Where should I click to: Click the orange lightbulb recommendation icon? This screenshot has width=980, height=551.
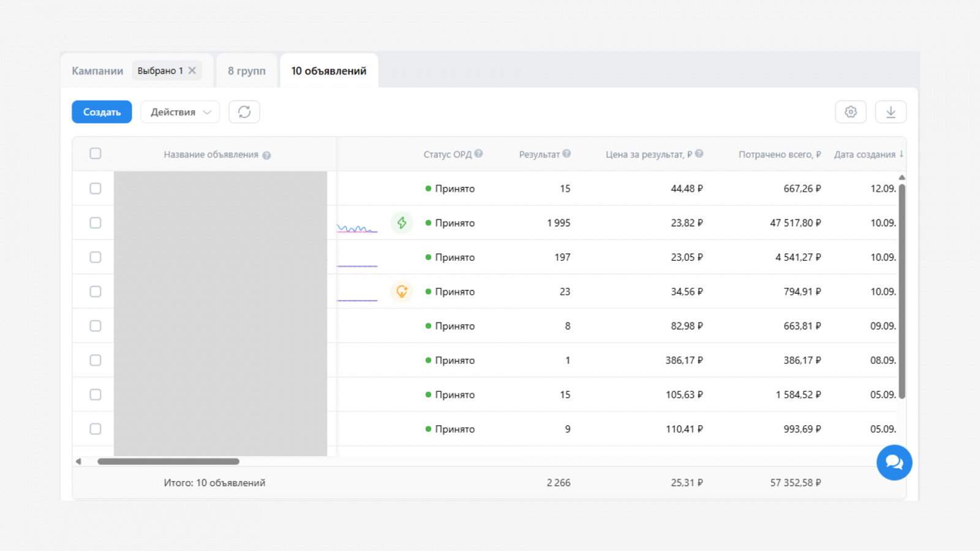[x=402, y=291]
